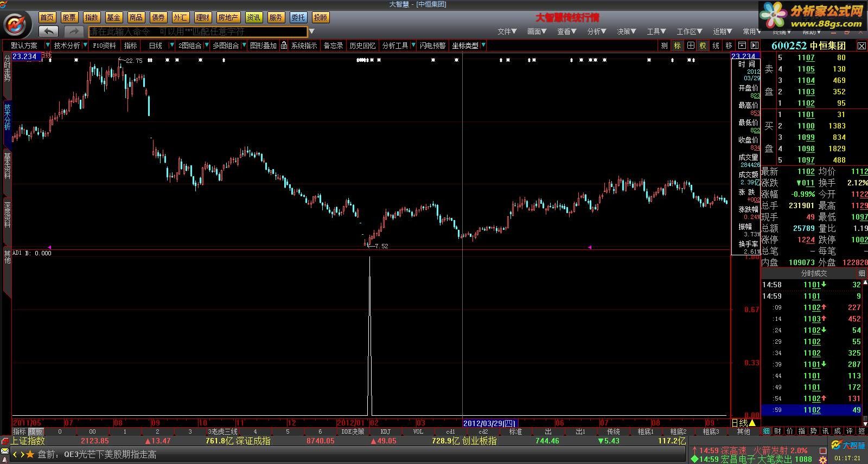Screen dimensions: 868x464
Task: Click the side panel collapse icon
Action: point(754,46)
